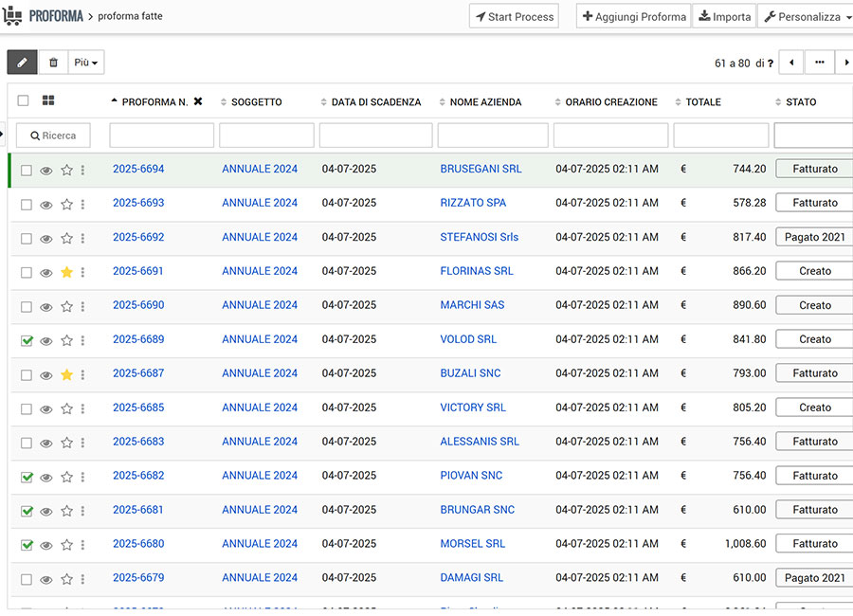
Task: Unstar the yellow star for proforma 2025-6691
Action: (x=66, y=272)
